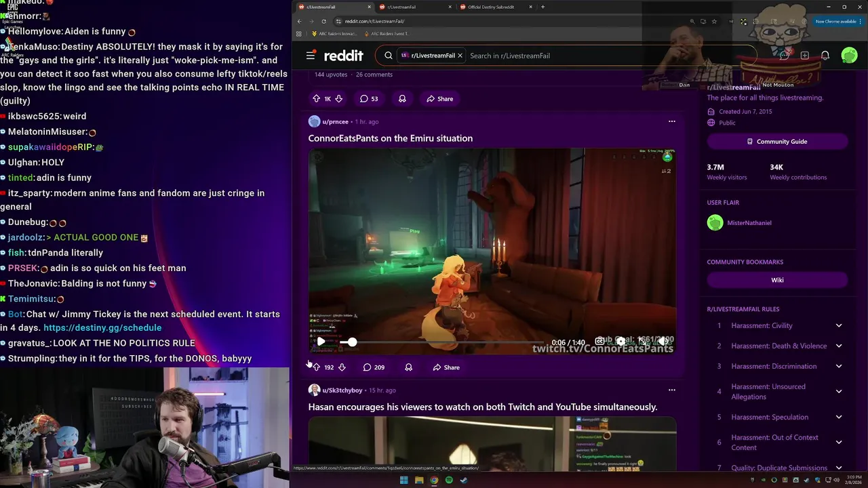
Task: Open File Explorer from the taskbar
Action: (419, 481)
